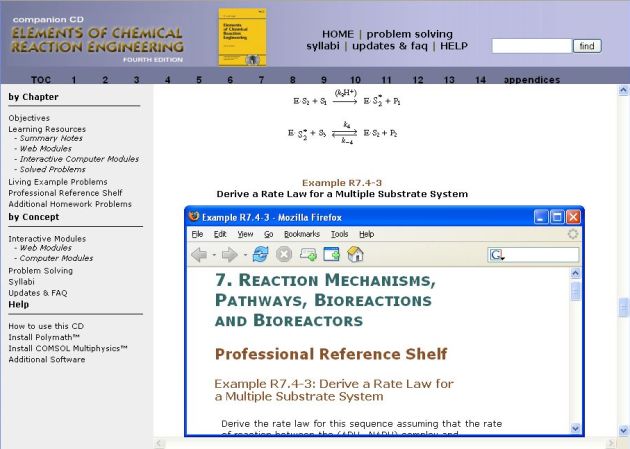Open chapter 7 in the TOC bar
Viewport: 630px width, 449px height.
pos(261,79)
